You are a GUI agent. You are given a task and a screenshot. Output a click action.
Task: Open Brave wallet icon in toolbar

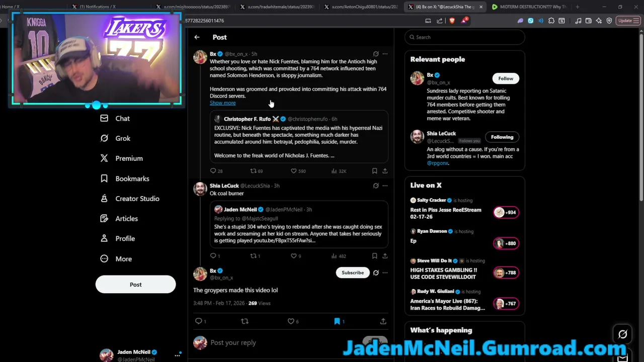pos(588,21)
